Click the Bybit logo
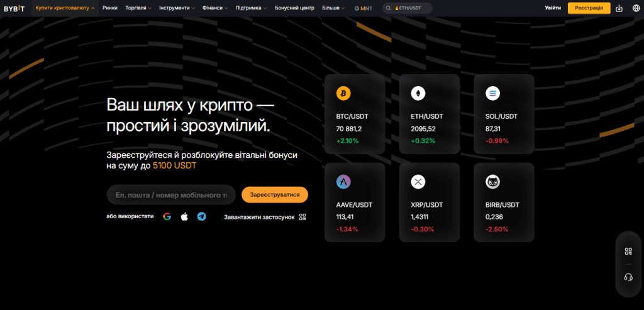Viewport: 644px width, 310px height. click(14, 8)
